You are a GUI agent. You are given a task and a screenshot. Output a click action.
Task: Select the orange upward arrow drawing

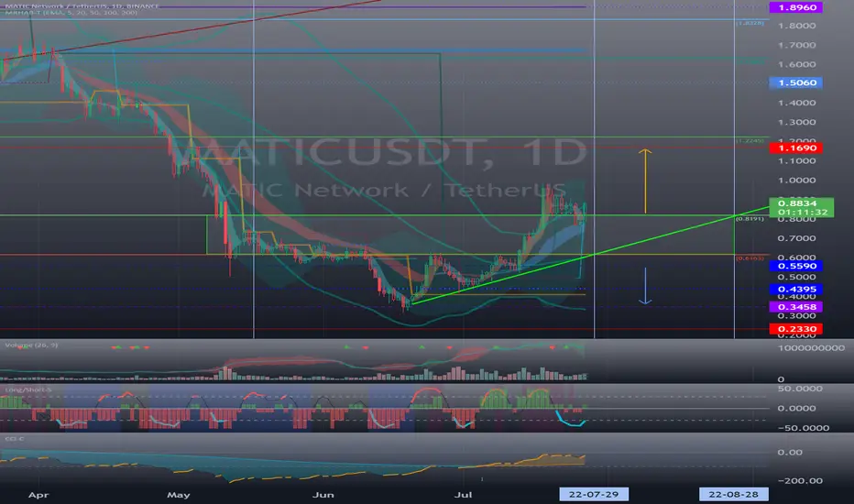pos(645,181)
